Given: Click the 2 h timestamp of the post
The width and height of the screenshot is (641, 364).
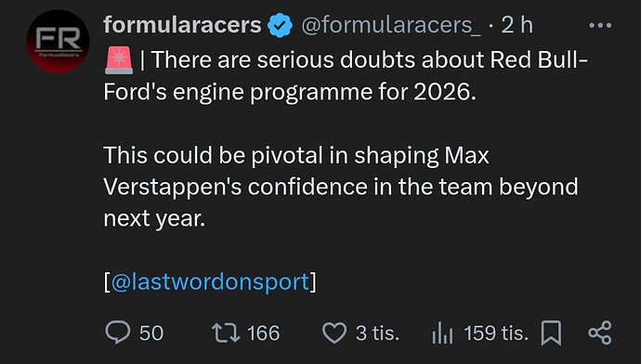Looking at the screenshot, I should click(x=517, y=25).
